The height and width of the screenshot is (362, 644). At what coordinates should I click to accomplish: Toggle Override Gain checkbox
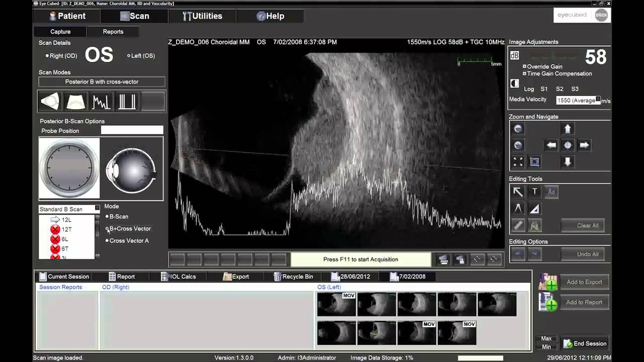524,66
